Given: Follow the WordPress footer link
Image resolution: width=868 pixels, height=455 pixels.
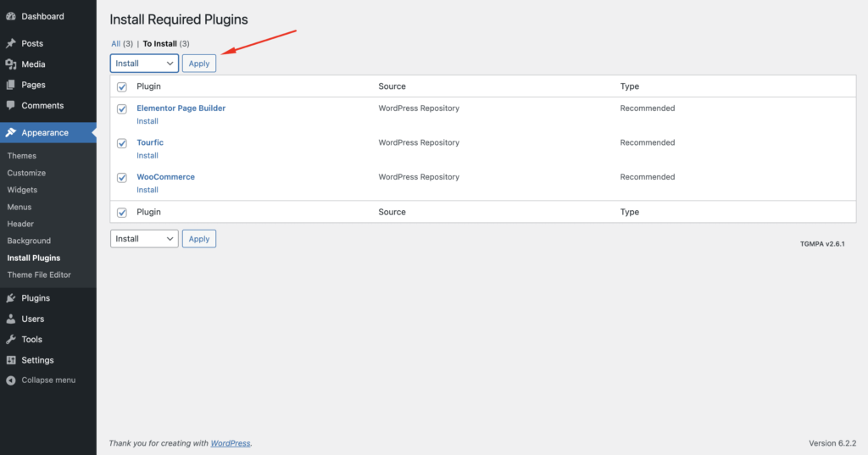Looking at the screenshot, I should click(x=231, y=443).
